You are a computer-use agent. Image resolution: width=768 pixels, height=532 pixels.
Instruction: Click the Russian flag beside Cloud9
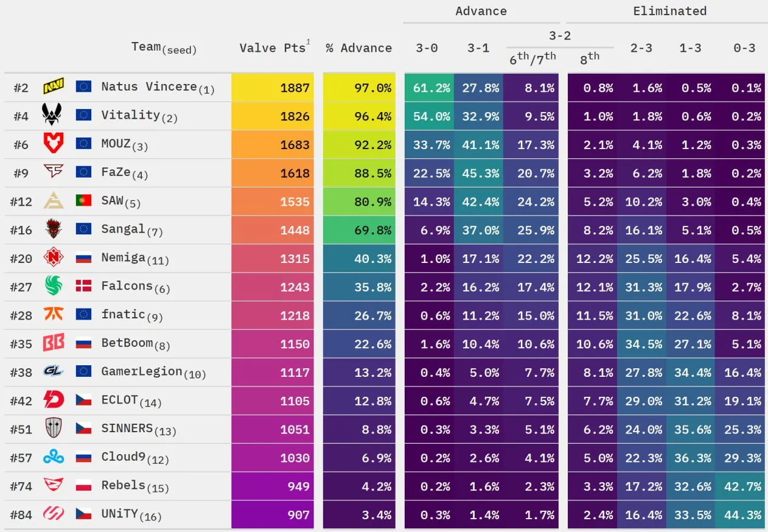tap(83, 457)
